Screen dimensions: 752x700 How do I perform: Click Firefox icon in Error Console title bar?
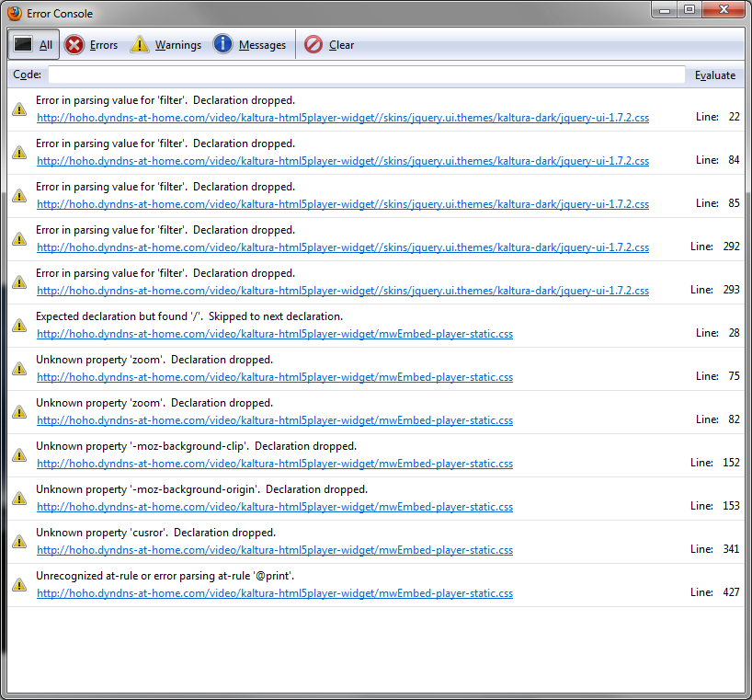(15, 13)
